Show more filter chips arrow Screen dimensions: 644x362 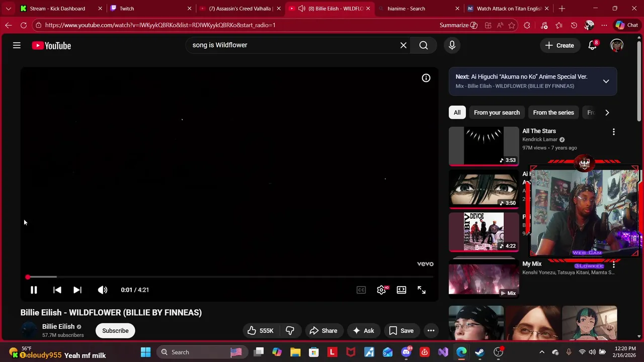[607, 113]
